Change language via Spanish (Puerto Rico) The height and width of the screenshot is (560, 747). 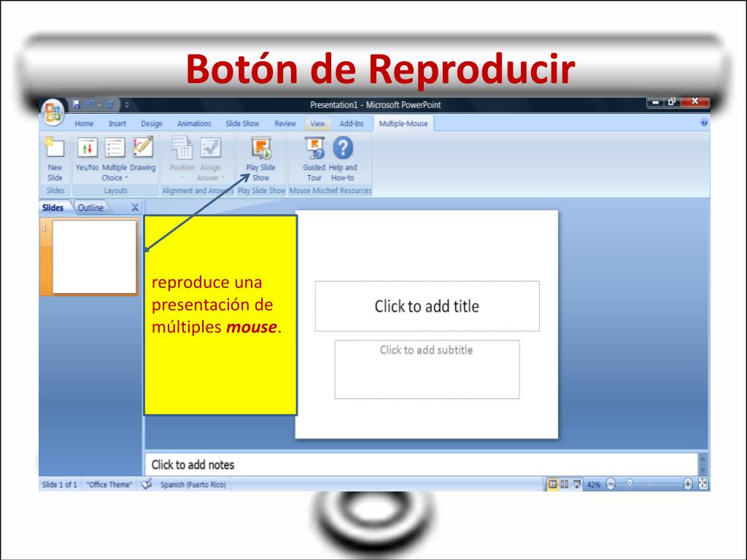pyautogui.click(x=193, y=485)
